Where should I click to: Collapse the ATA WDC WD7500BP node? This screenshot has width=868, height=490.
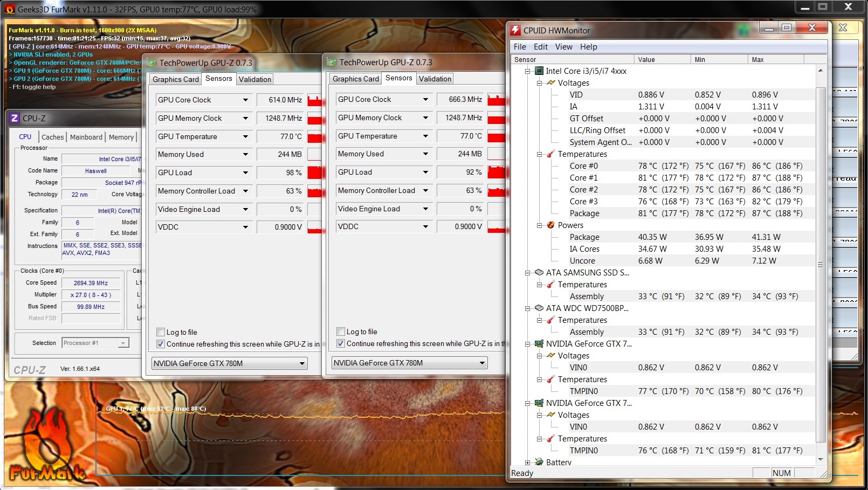(x=527, y=308)
